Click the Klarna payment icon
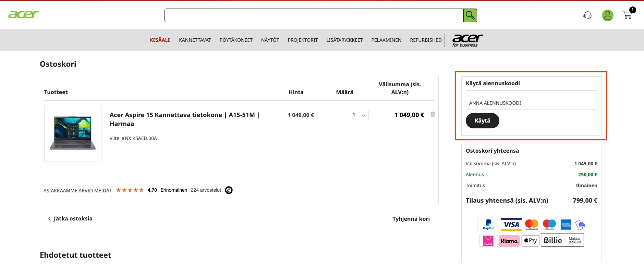644x267 pixels. pyautogui.click(x=509, y=241)
